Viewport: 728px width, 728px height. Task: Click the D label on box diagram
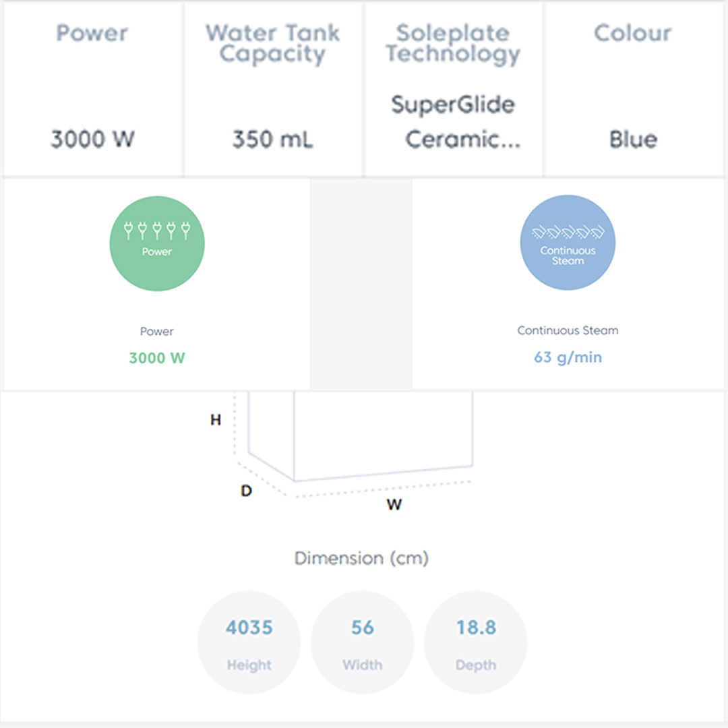[246, 491]
